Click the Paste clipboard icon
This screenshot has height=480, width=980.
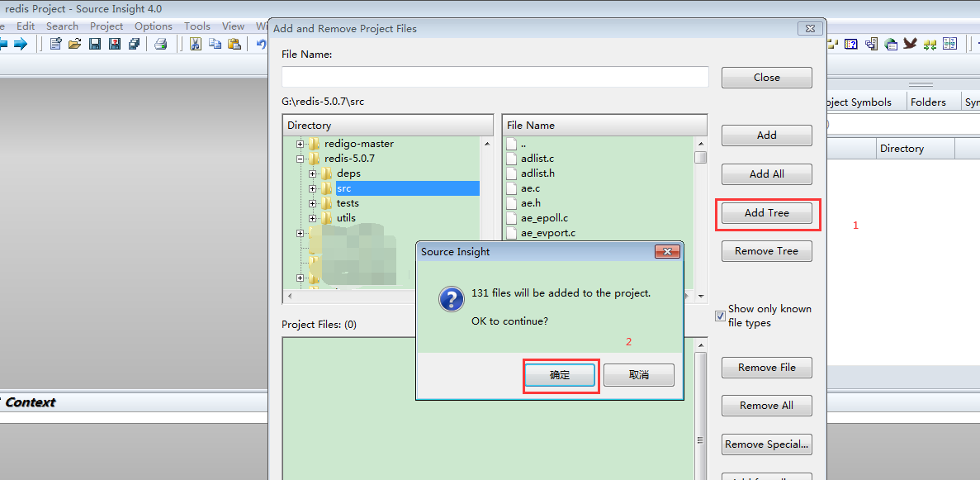pyautogui.click(x=234, y=44)
